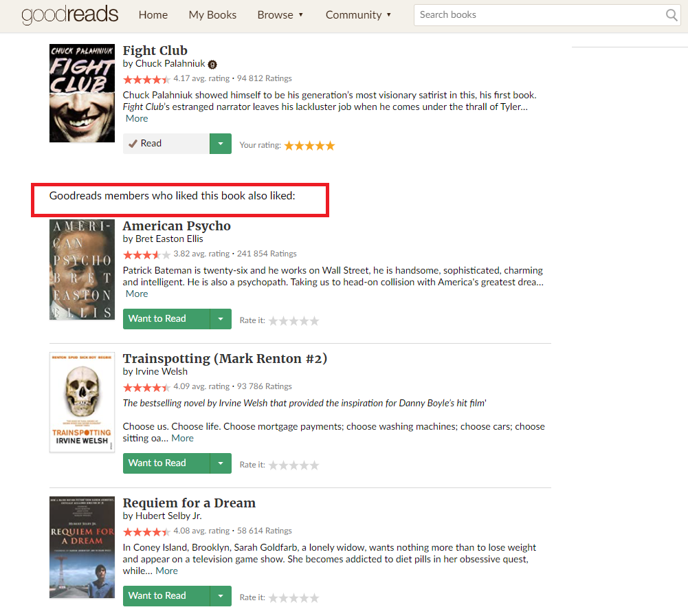Click '241 854 Ratings' under American Psycho
Image resolution: width=688 pixels, height=616 pixels.
pyautogui.click(x=267, y=254)
